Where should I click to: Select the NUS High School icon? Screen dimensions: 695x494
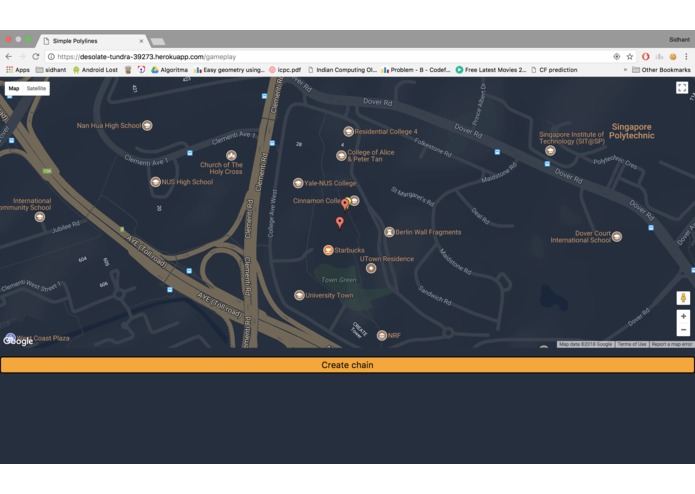155,182
